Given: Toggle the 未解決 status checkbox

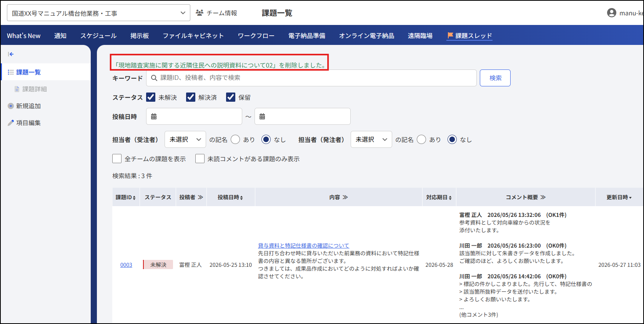Looking at the screenshot, I should (151, 97).
